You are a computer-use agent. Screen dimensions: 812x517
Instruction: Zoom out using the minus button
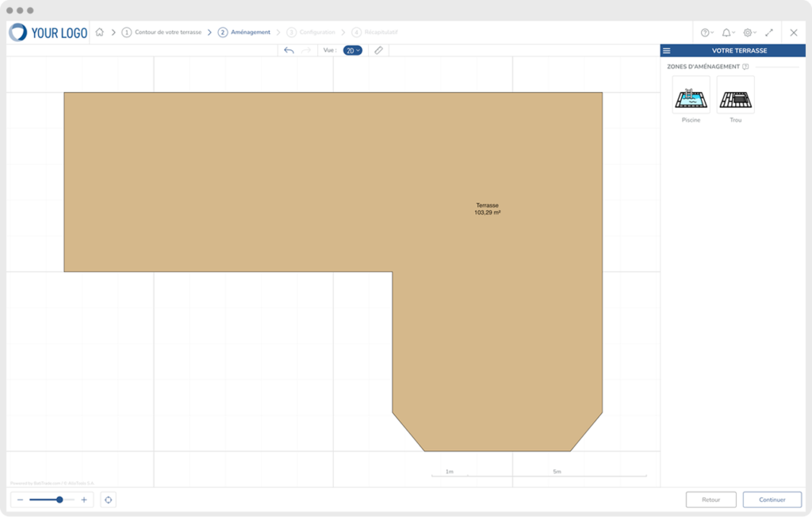[20, 500]
